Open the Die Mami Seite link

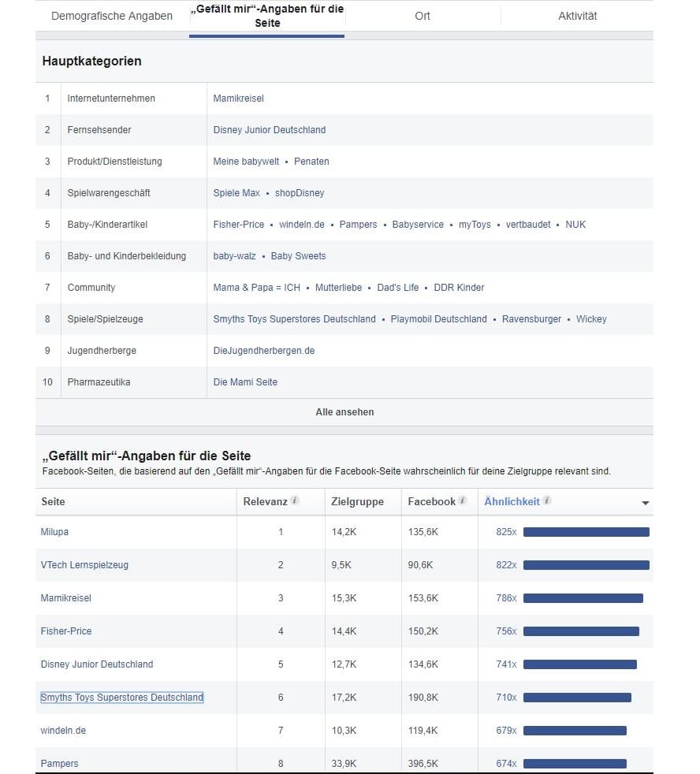(245, 382)
